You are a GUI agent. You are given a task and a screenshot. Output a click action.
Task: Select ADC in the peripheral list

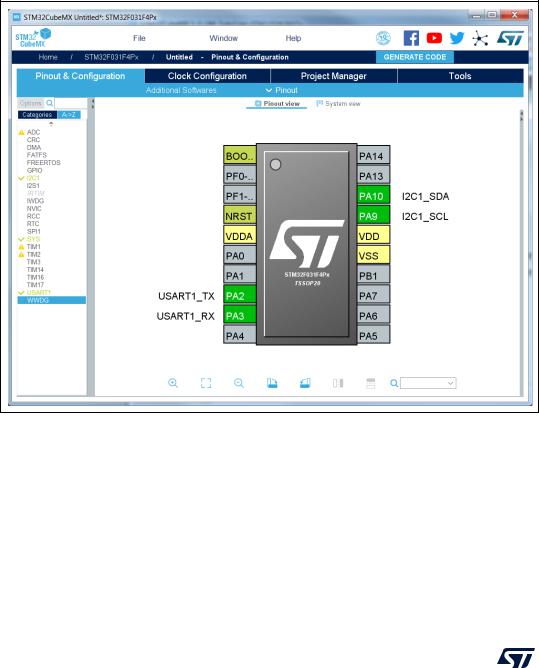coord(33,132)
